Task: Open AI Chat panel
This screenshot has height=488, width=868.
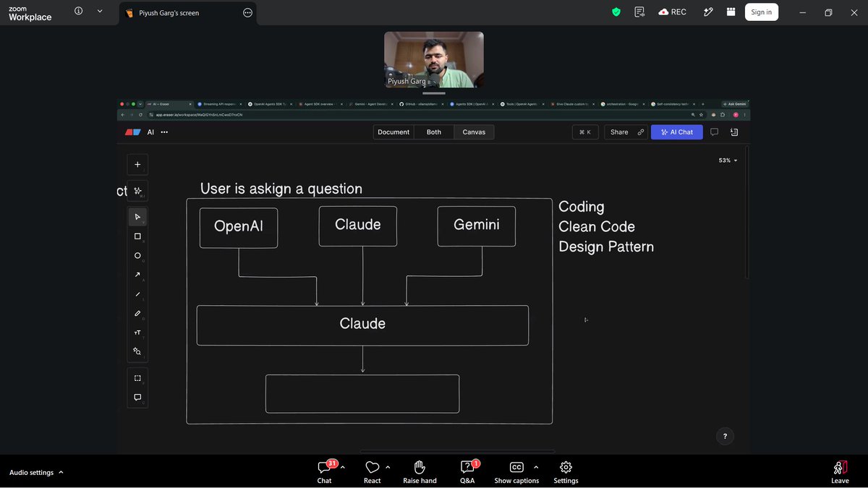Action: (676, 132)
